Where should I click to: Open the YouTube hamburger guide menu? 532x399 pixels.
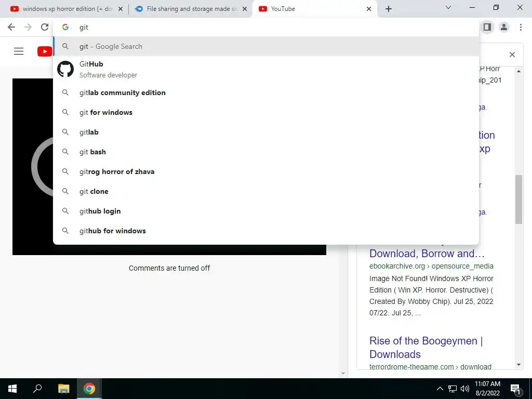(19, 51)
